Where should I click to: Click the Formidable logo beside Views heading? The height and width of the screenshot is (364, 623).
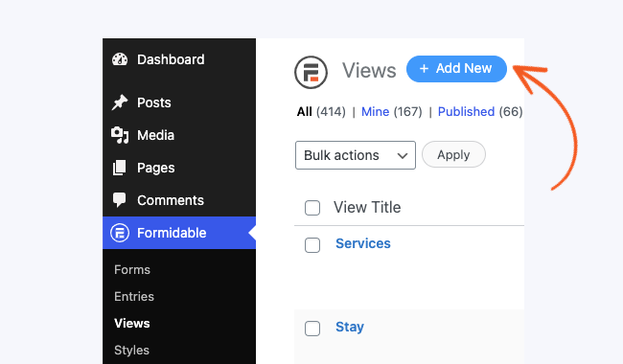pos(311,72)
